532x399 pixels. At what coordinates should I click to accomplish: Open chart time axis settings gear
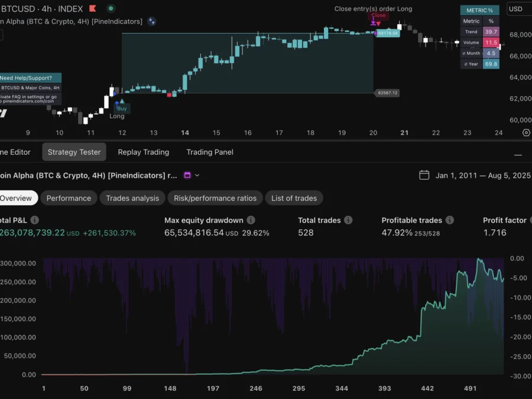point(526,132)
